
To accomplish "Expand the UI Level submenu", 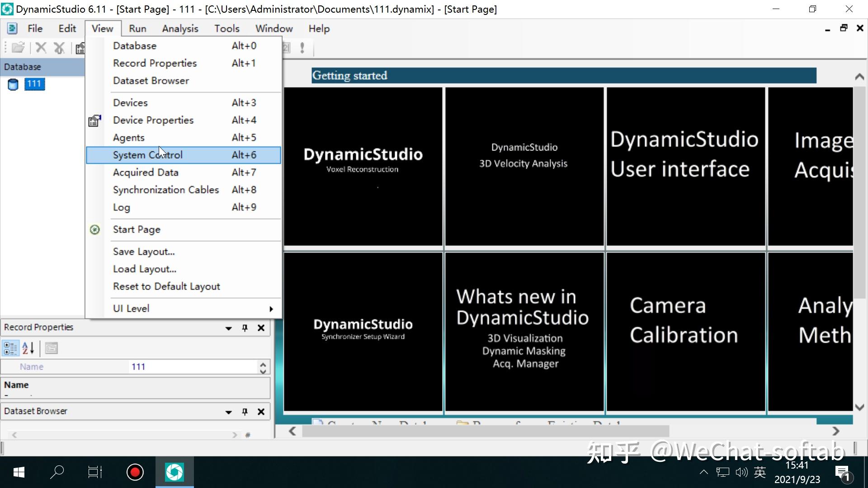I will (270, 309).
